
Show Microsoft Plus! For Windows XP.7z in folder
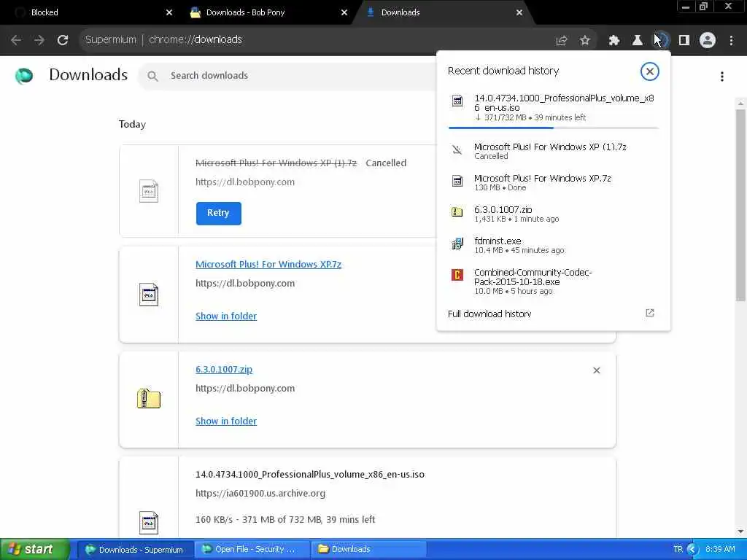click(226, 316)
